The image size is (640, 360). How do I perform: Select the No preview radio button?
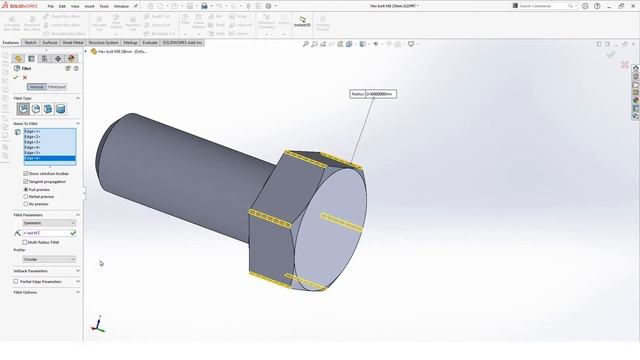tap(26, 204)
